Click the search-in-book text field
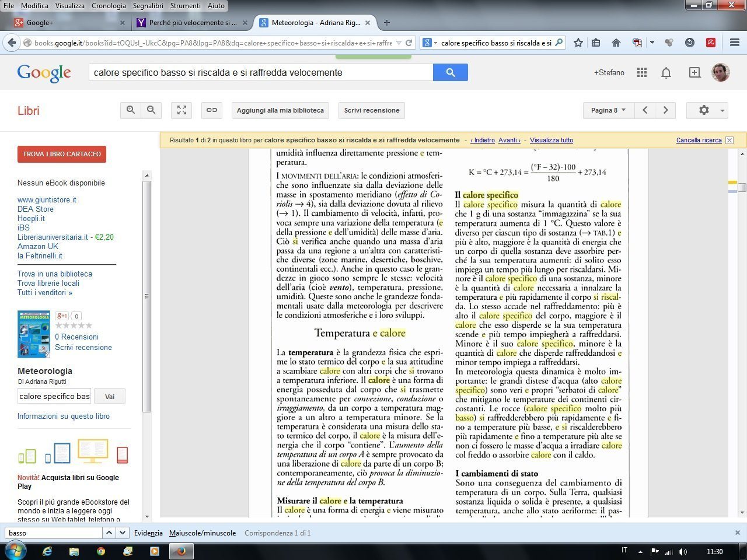The width and height of the screenshot is (747, 560). point(54,396)
